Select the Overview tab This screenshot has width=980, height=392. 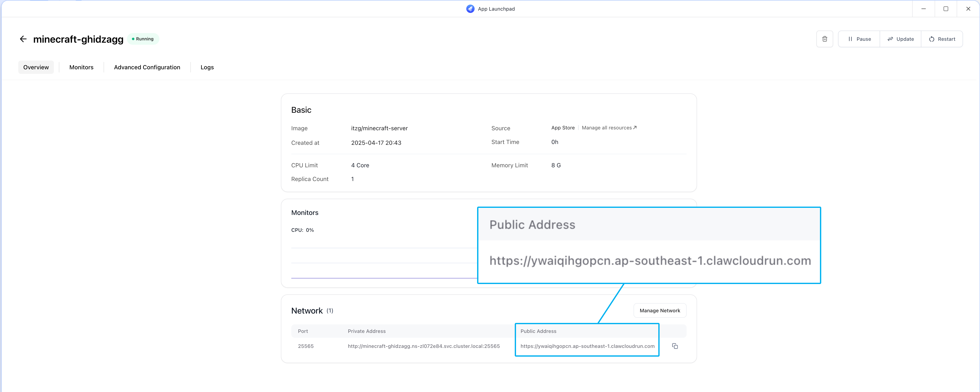36,67
